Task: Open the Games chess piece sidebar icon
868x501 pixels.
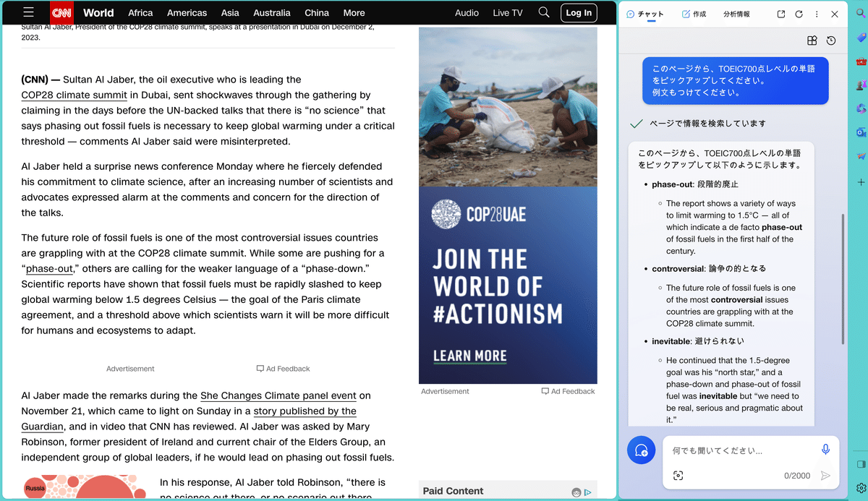Action: [861, 85]
